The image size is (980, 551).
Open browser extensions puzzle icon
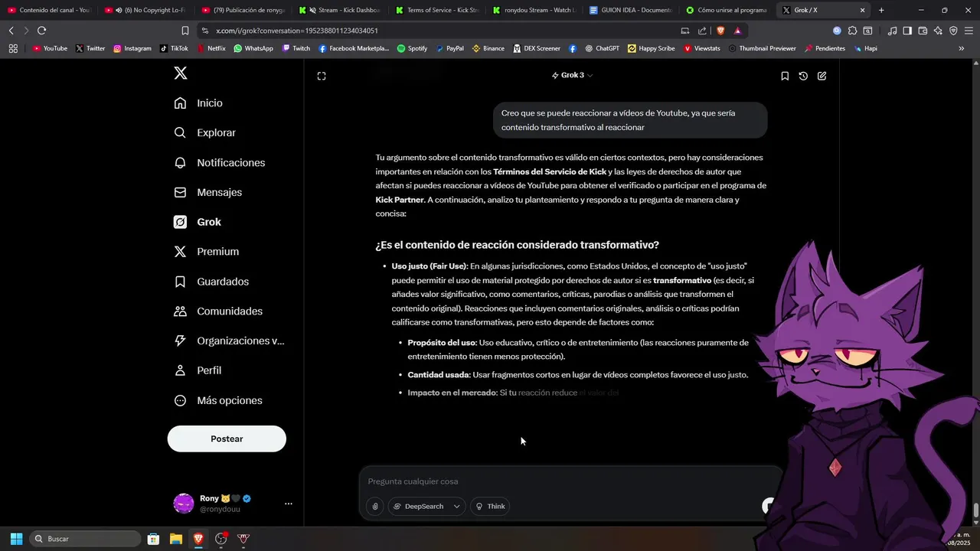[x=852, y=31]
